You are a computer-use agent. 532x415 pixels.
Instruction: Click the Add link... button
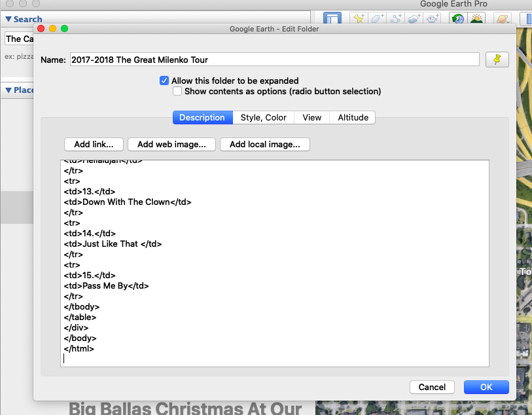click(94, 144)
